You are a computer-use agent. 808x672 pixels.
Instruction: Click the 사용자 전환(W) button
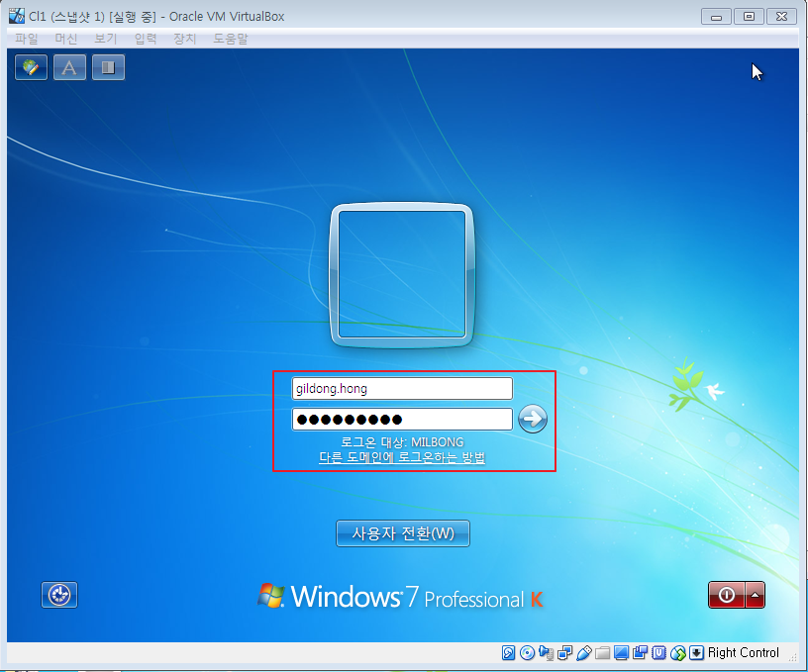(x=403, y=533)
